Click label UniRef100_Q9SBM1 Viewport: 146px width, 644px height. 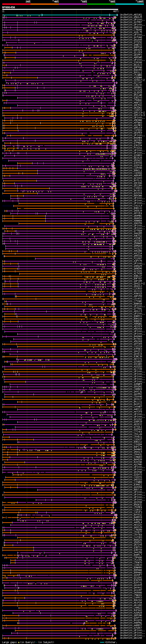(x=131, y=87)
